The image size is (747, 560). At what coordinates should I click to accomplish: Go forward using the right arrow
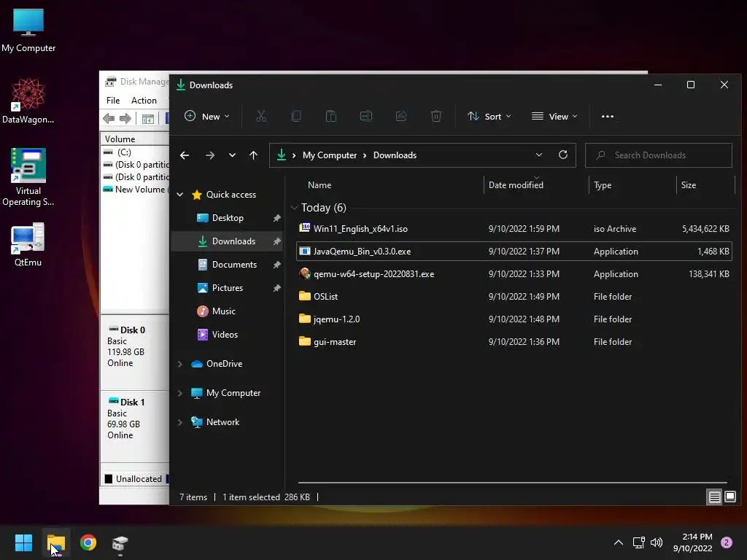pyautogui.click(x=209, y=155)
